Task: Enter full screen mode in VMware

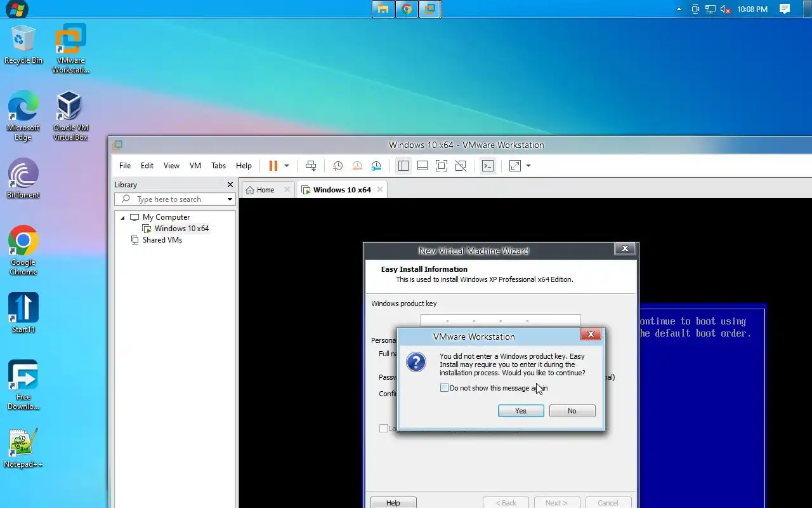Action: click(442, 166)
